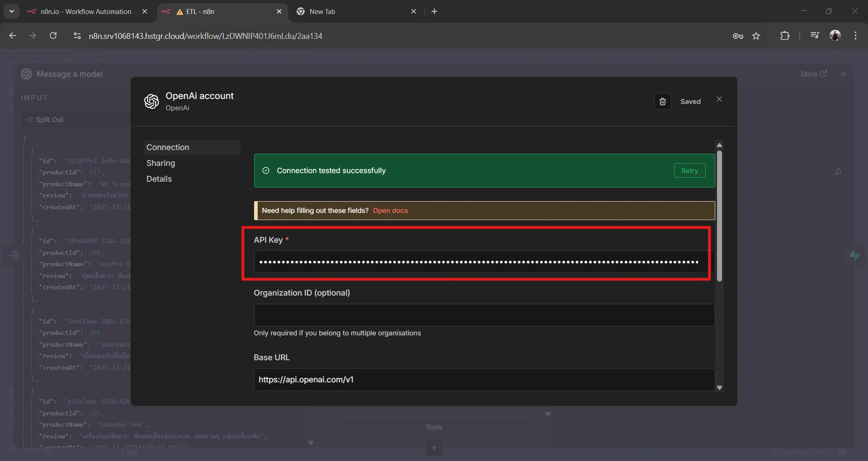Delete the OpenAI credential with trash icon
This screenshot has width=868, height=461.
point(663,101)
